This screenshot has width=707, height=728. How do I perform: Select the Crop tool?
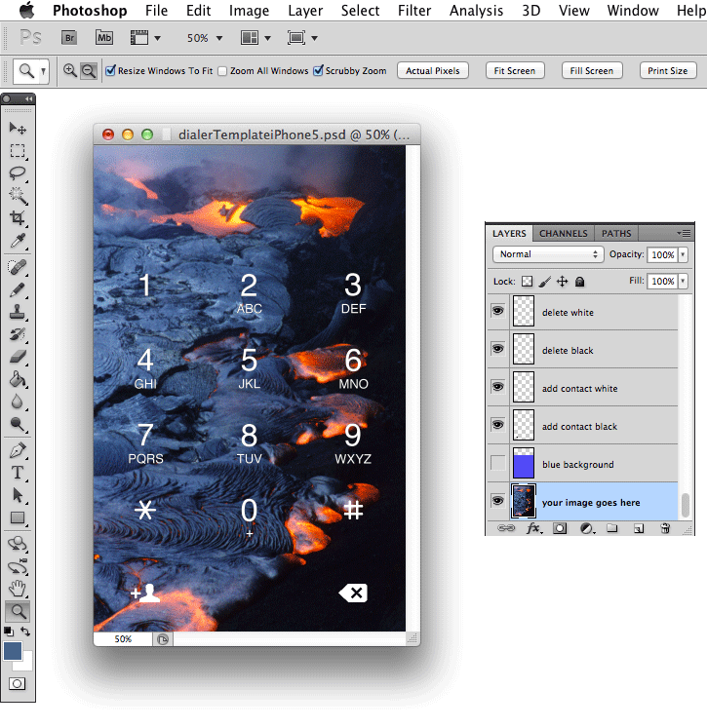[x=18, y=217]
